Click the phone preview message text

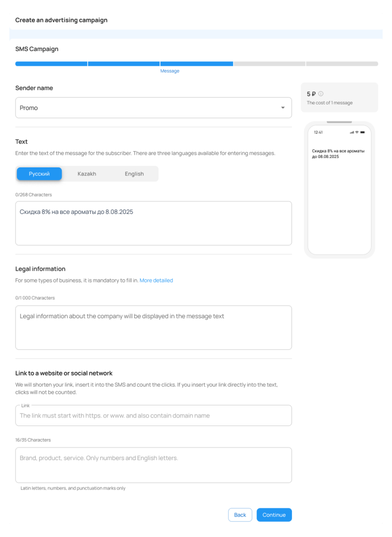pyautogui.click(x=338, y=154)
